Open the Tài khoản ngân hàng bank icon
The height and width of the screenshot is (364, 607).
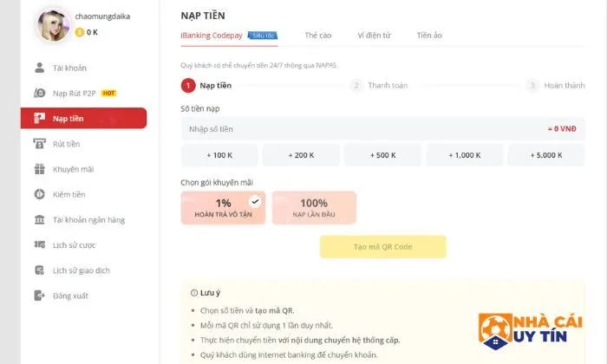40,220
